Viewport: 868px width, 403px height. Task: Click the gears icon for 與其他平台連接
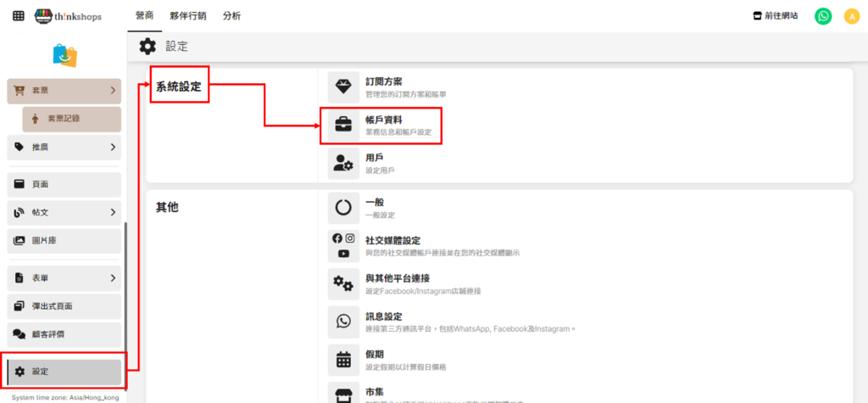[x=343, y=283]
